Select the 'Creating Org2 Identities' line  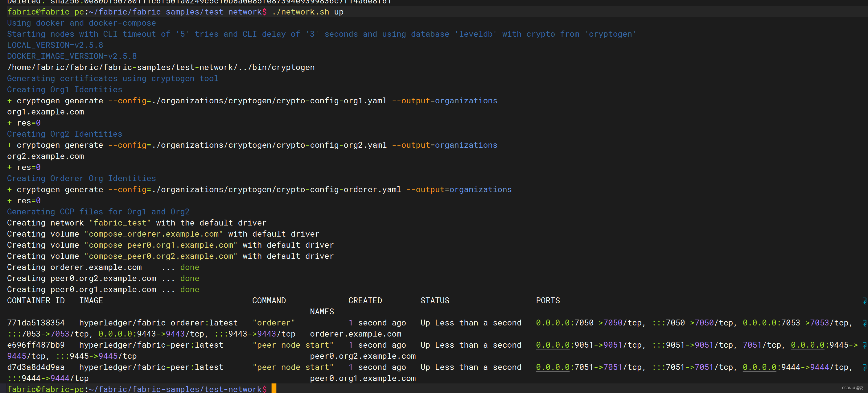[65, 134]
